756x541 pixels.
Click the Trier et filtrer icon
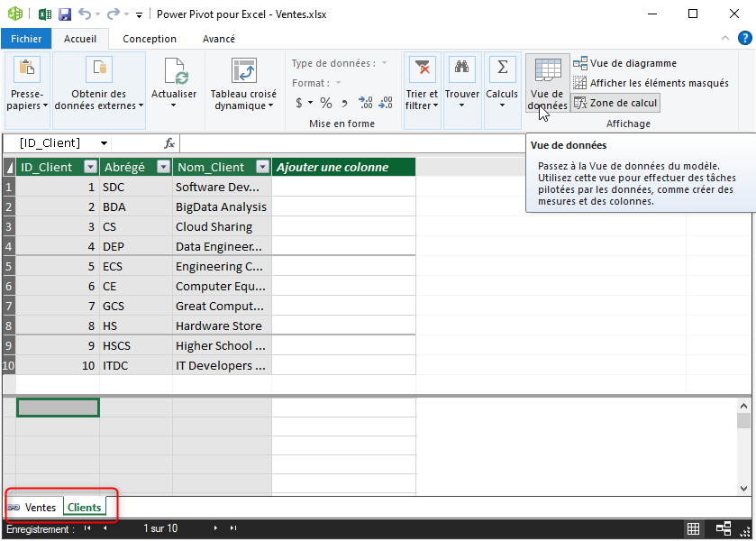[422, 69]
